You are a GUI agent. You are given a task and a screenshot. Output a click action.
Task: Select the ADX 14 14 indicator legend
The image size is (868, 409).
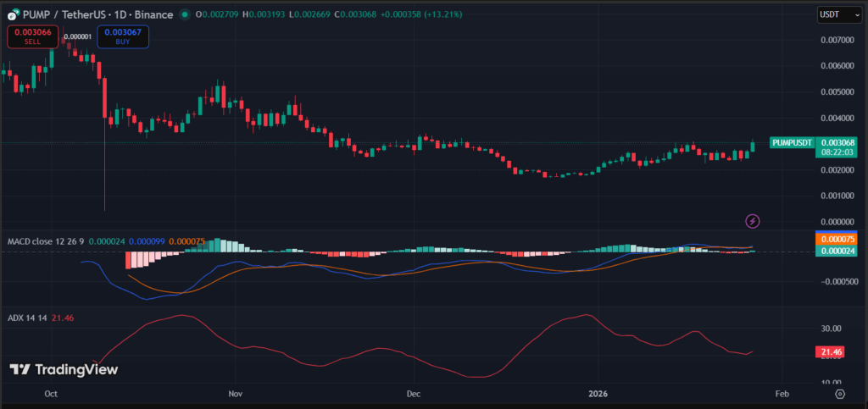point(27,317)
